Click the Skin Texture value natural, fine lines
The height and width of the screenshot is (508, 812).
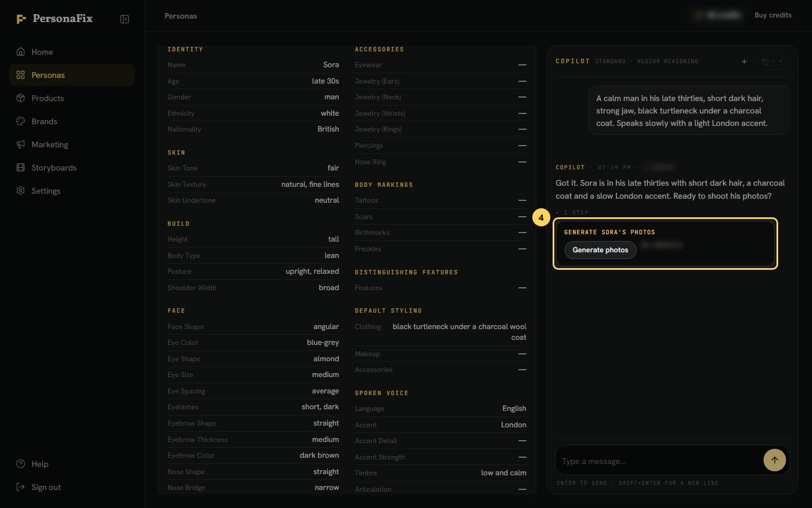pyautogui.click(x=310, y=185)
